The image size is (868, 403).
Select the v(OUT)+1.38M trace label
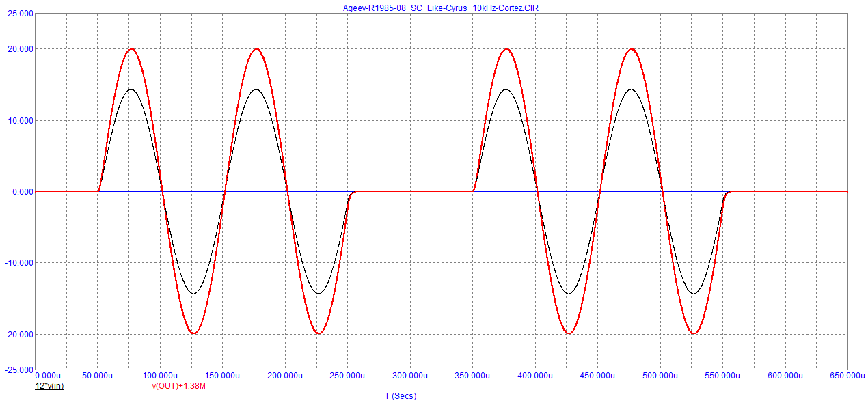coord(179,387)
